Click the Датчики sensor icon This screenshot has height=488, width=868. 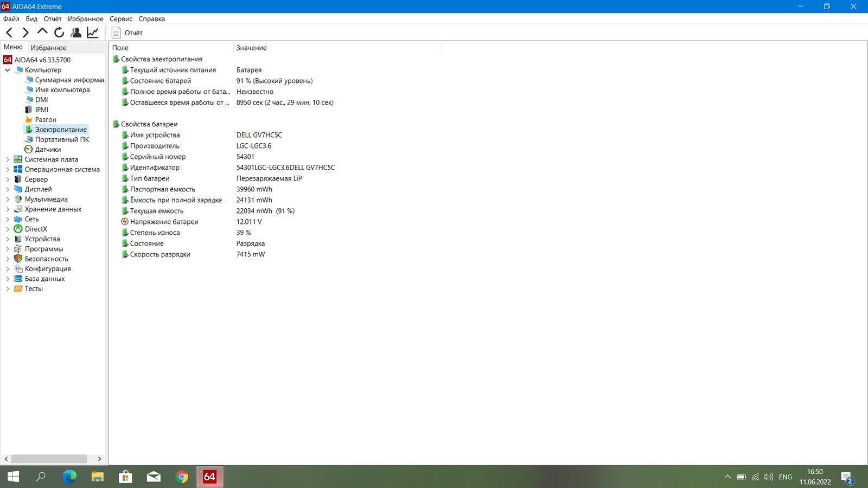pos(29,149)
